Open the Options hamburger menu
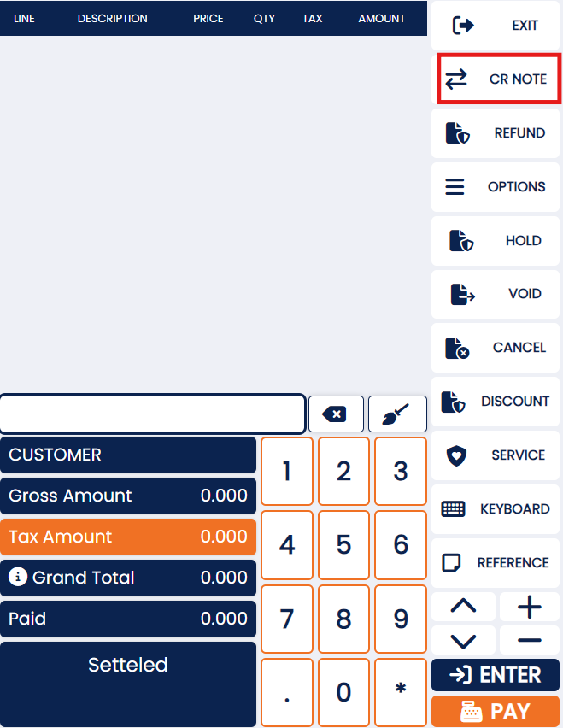The image size is (563, 728). point(496,187)
